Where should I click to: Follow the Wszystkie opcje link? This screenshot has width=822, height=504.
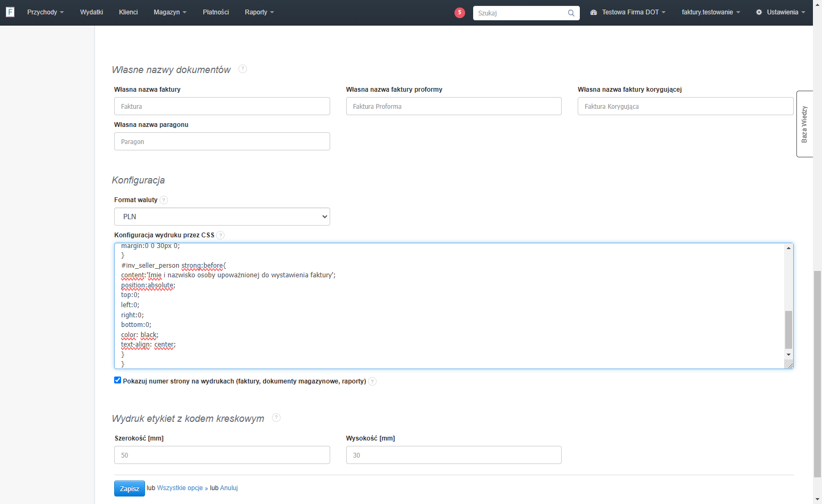point(180,488)
